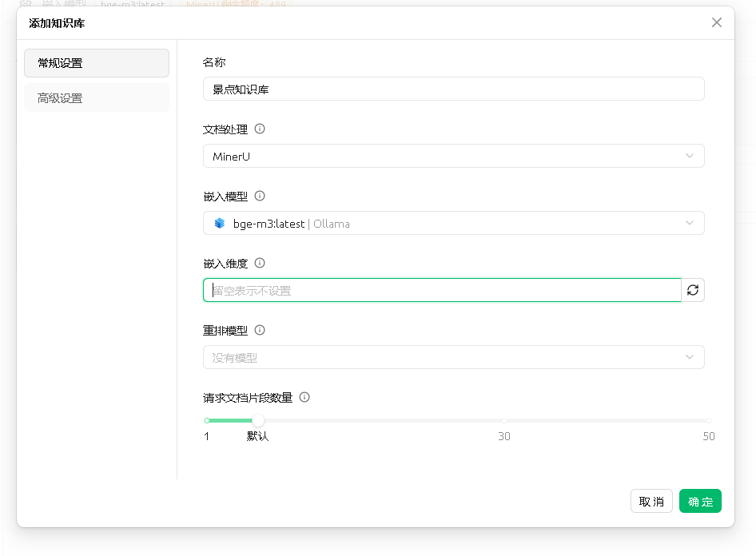The width and height of the screenshot is (756, 556).
Task: Set slider to the 30 mark
Action: point(503,421)
